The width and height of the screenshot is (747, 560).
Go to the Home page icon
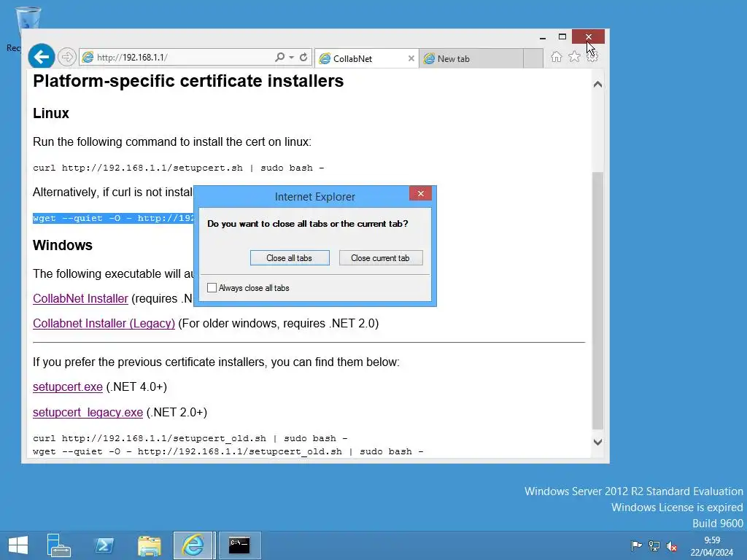556,57
